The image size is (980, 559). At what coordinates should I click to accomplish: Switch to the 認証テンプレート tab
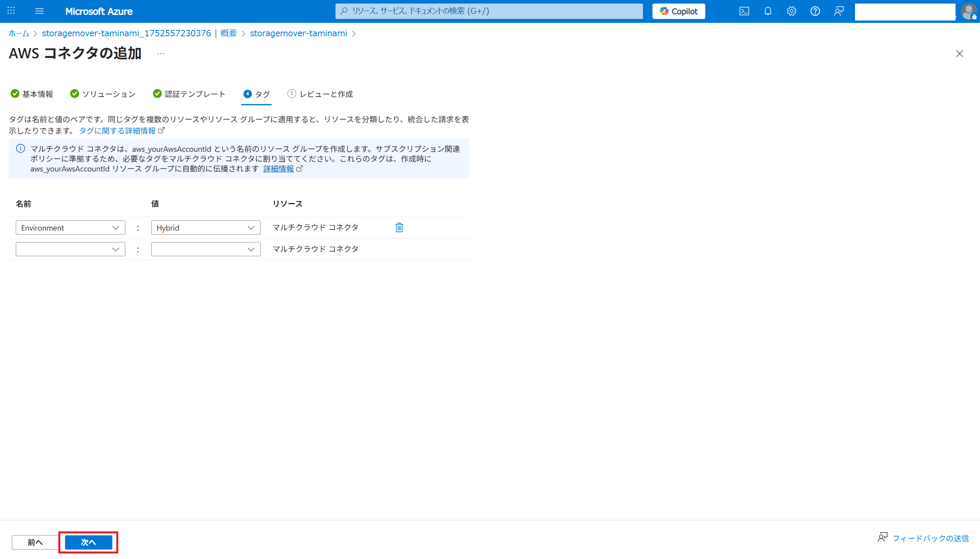pyautogui.click(x=189, y=94)
